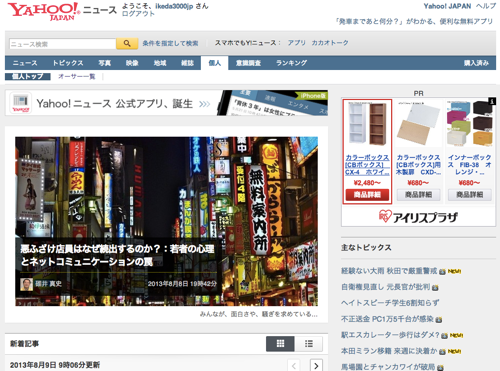This screenshot has width=500, height=371.
Task: Click the カラーボックス CX-4 ホワイ product link
Action: pyautogui.click(x=367, y=165)
